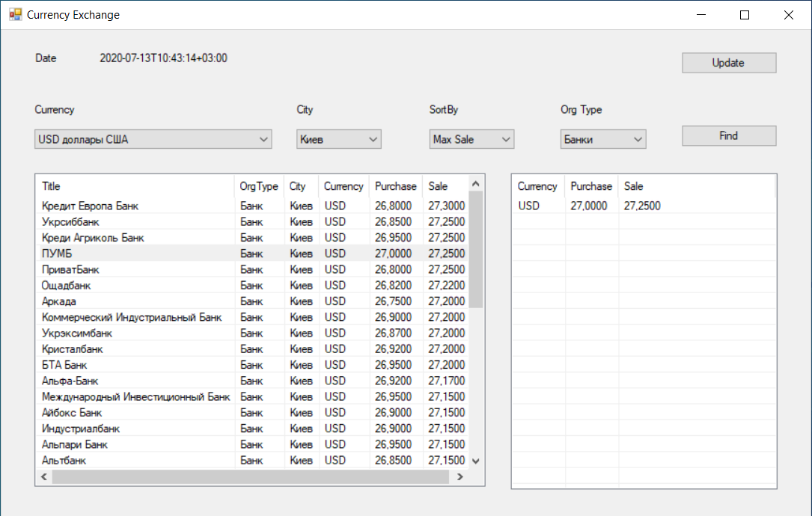Click the Sale column header in bank list
812x516 pixels.
point(445,186)
